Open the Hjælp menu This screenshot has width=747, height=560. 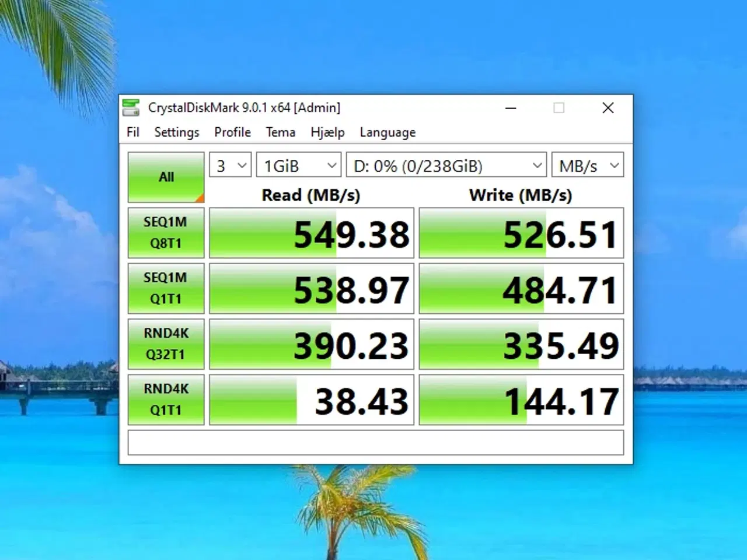[x=327, y=132]
